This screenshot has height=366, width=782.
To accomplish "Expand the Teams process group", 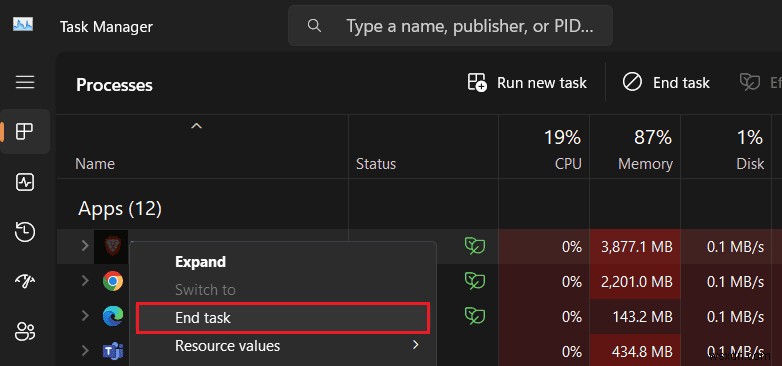I will click(x=85, y=351).
